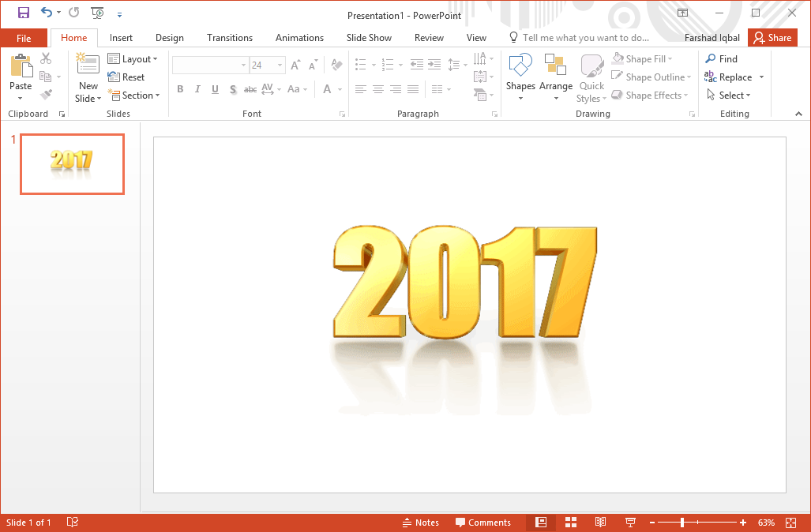The image size is (811, 532).
Task: Select the Format Painter brush
Action: click(x=46, y=95)
